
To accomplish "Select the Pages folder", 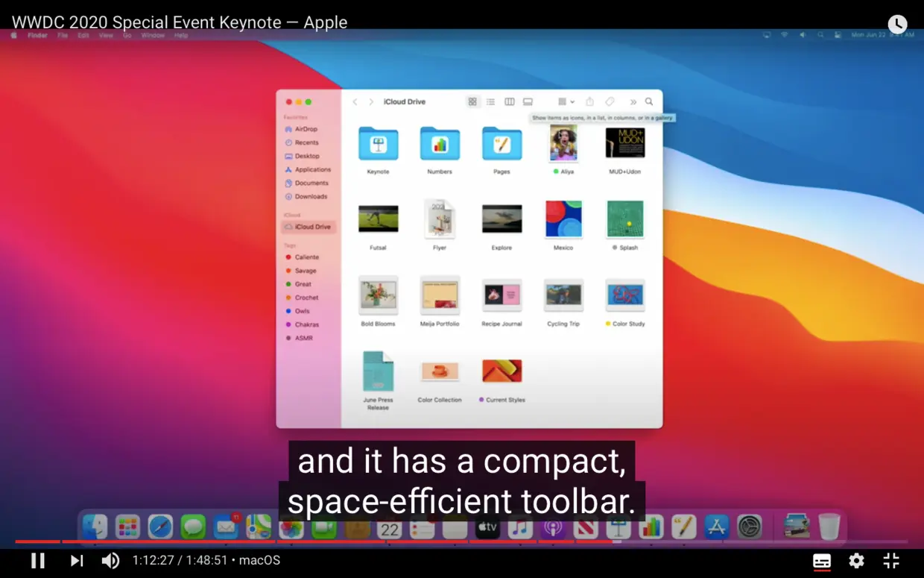I will click(x=501, y=144).
